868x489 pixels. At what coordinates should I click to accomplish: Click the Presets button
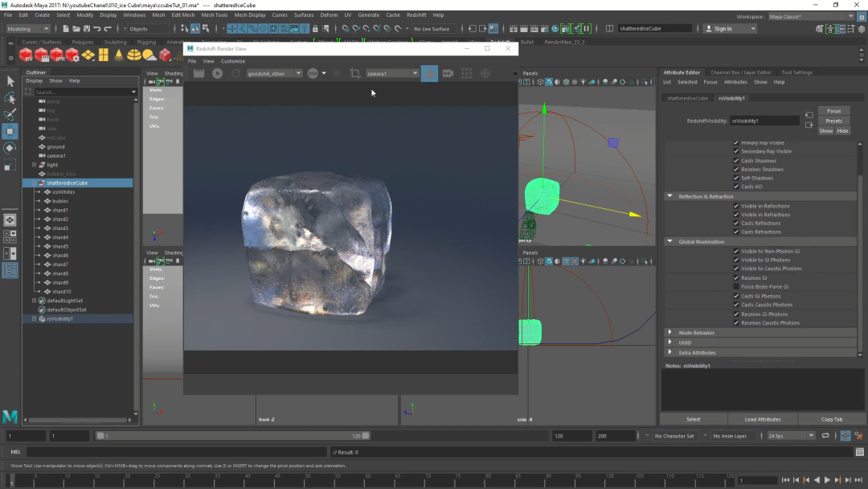(x=833, y=121)
